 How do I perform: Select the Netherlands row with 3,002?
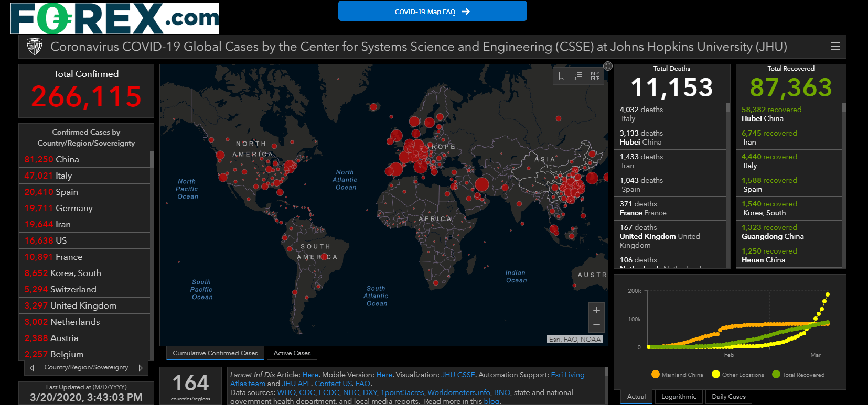pos(84,322)
